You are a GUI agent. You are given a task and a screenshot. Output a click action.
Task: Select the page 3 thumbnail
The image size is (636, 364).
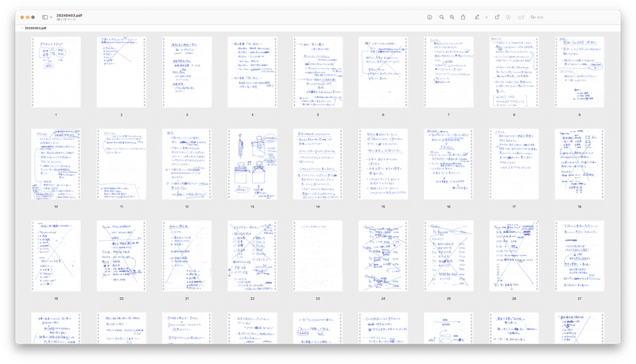(187, 72)
